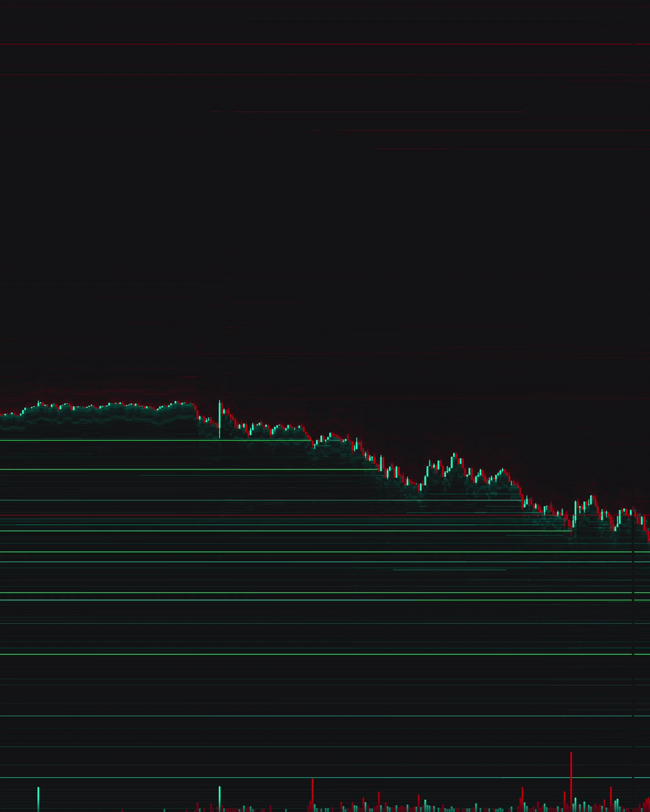
Task: Click the red volume bar near chart center
Action: (x=312, y=795)
